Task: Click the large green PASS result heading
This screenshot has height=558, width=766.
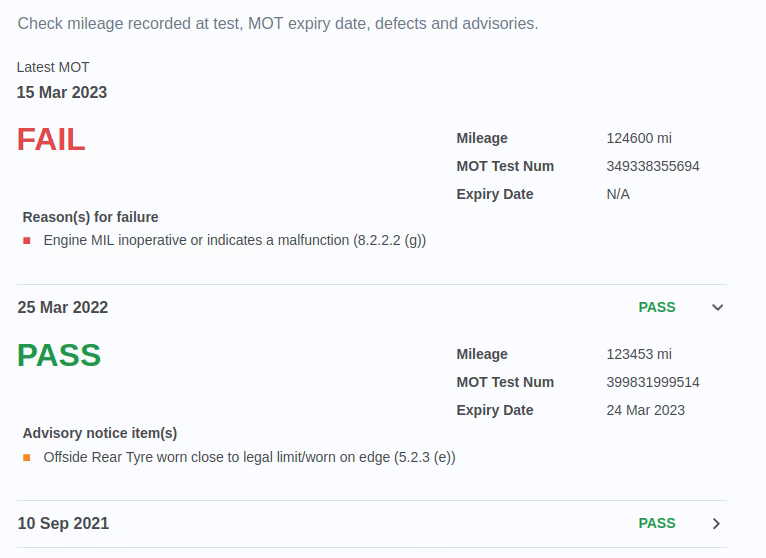Action: [59, 356]
